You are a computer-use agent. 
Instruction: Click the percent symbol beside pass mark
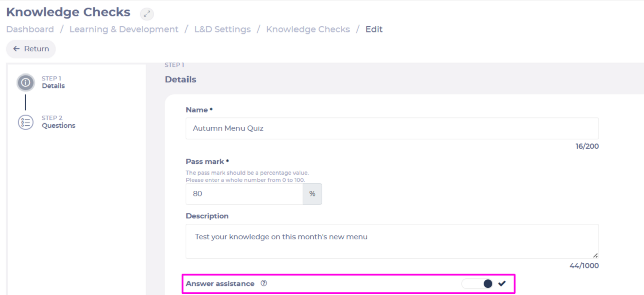point(312,194)
